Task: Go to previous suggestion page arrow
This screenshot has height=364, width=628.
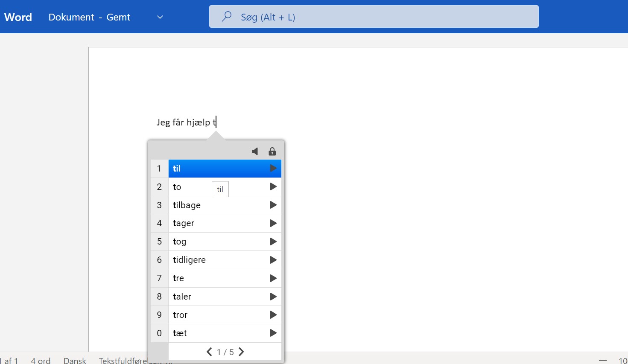Action: [x=209, y=352]
